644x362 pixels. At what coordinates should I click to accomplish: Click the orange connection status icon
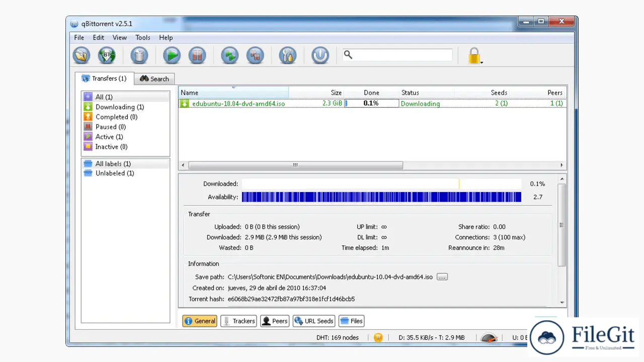pyautogui.click(x=378, y=337)
